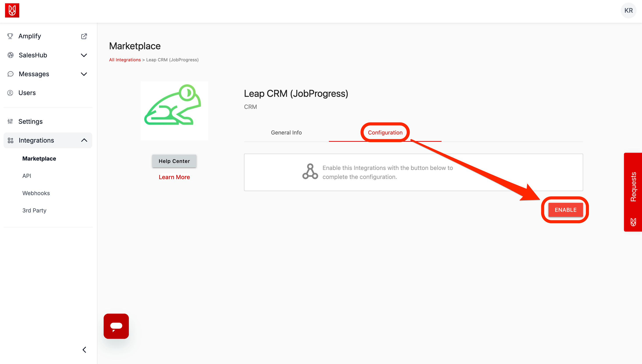Viewport: 642px width, 364px height.
Task: Click the integration nodes icon in configuration box
Action: (x=310, y=172)
